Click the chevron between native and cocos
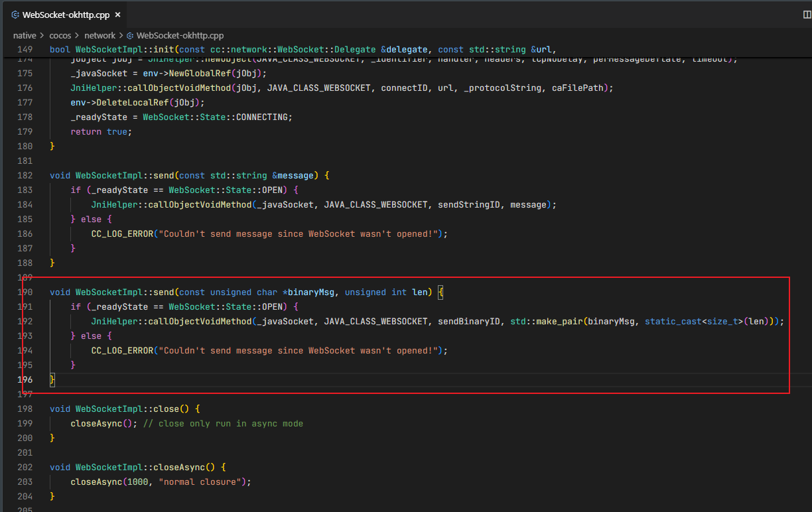Viewport: 812px width, 512px height. coord(42,36)
